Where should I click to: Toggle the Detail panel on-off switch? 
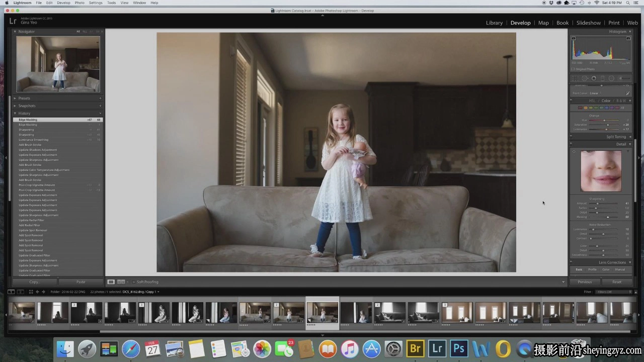click(x=572, y=144)
